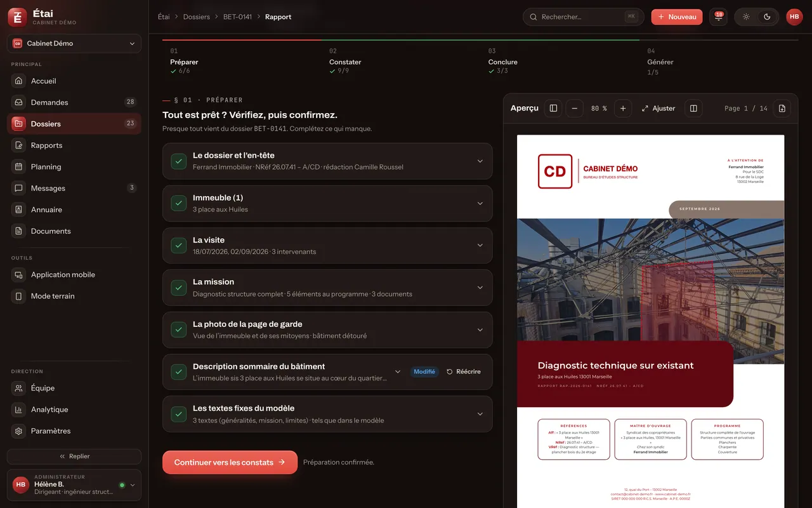Zoom out the Aperçu with minus icon
This screenshot has height=508, width=812.
coord(574,109)
